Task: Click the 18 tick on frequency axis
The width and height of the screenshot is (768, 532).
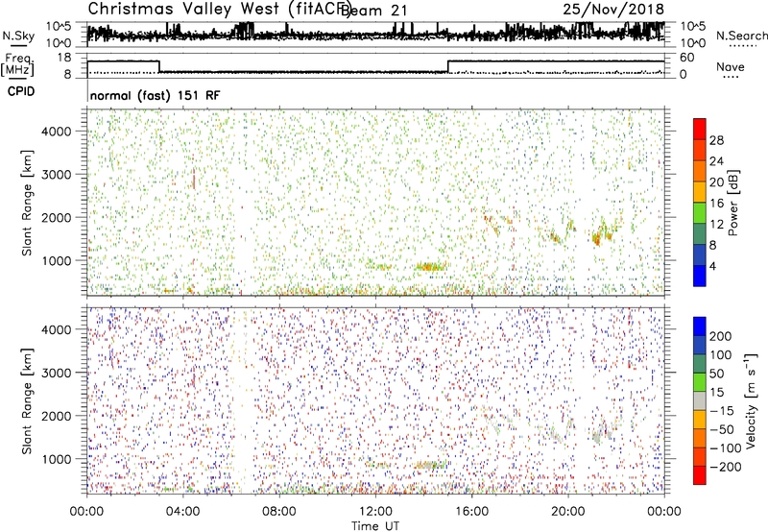Action: tap(64, 58)
